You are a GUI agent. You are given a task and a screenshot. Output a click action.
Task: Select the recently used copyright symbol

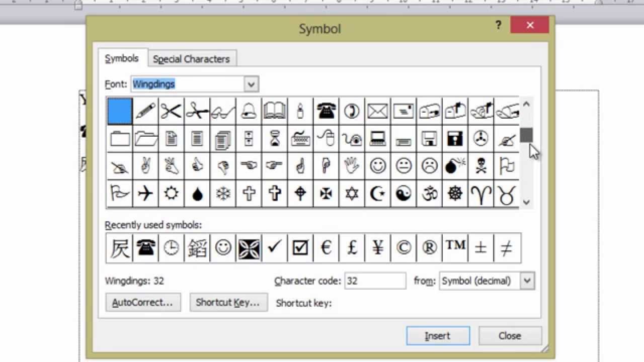[404, 247]
